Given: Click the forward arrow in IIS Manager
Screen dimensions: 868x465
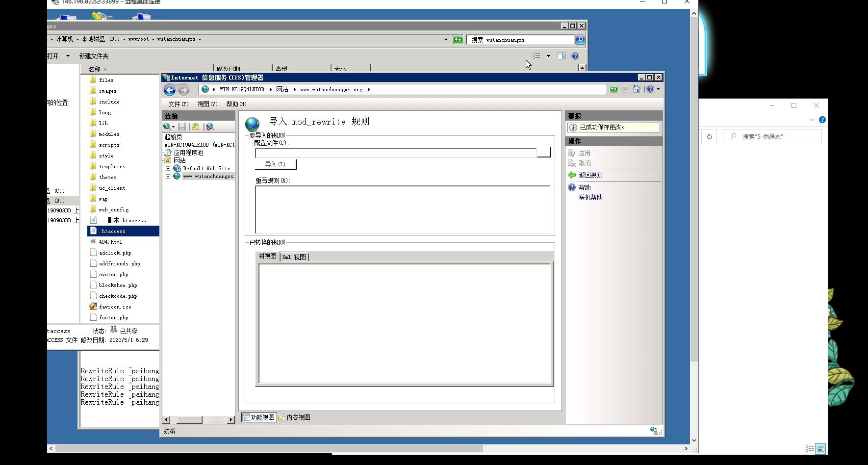Looking at the screenshot, I should (x=184, y=90).
